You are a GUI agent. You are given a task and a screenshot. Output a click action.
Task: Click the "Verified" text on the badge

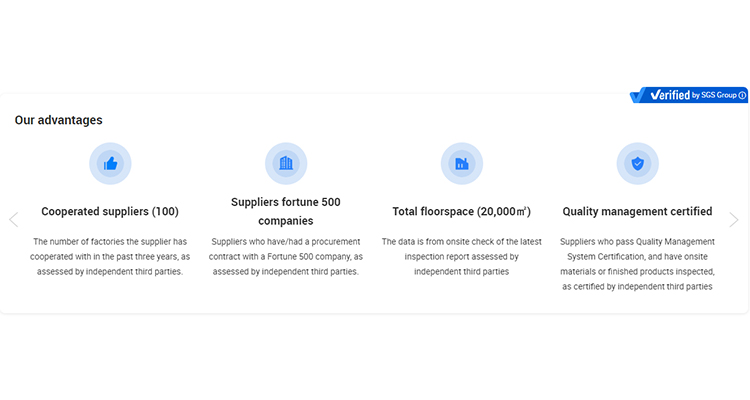click(x=670, y=95)
